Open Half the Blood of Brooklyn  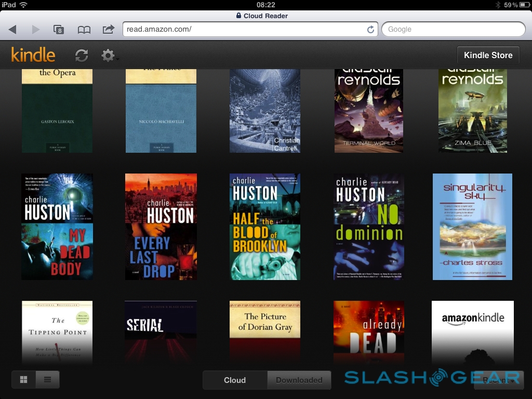(264, 227)
